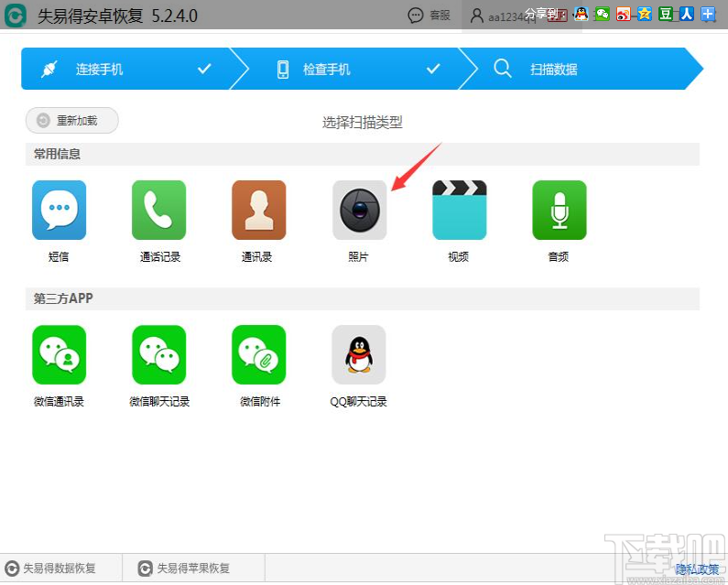The image size is (728, 585).
Task: Share to WeChat via green icon
Action: click(x=603, y=14)
